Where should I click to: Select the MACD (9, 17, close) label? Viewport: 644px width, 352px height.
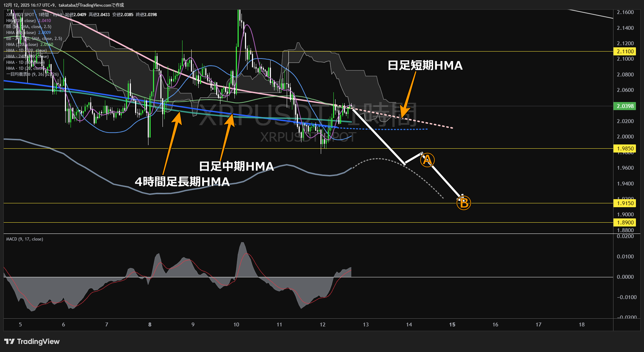24,239
